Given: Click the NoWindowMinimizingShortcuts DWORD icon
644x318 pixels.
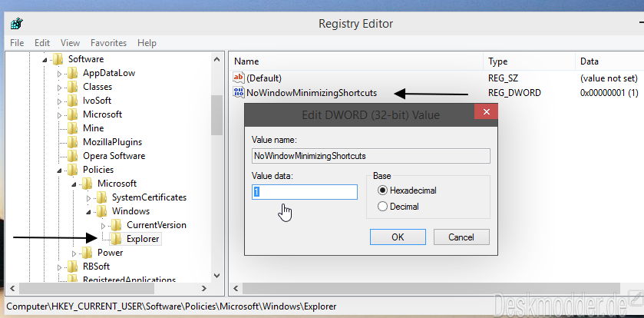Looking at the screenshot, I should pos(239,92).
